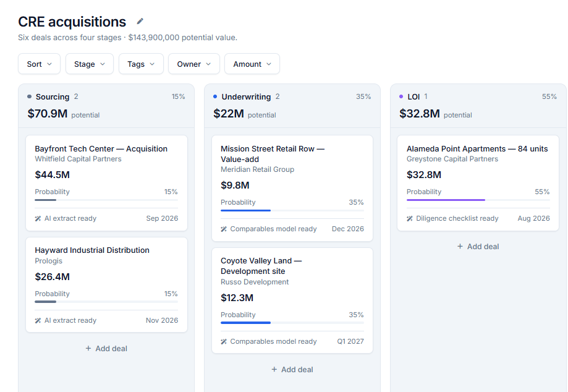
Task: Open the Stage filter dropdown
Action: coord(90,64)
